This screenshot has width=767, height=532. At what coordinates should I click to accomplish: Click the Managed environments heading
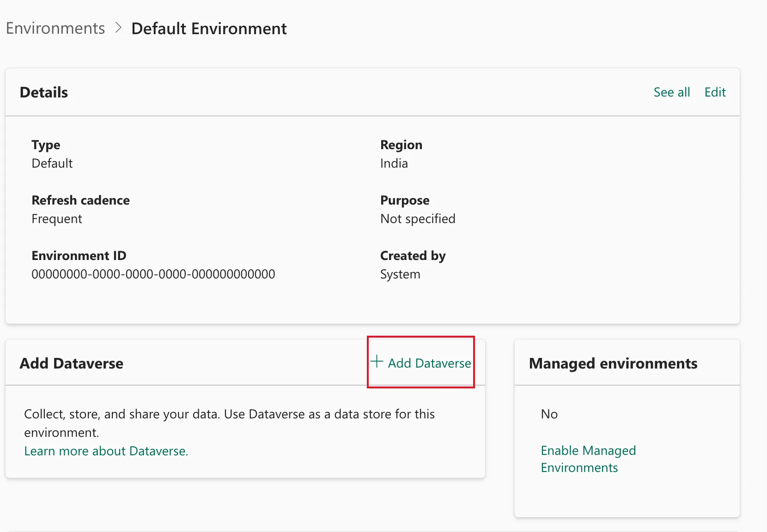click(613, 364)
